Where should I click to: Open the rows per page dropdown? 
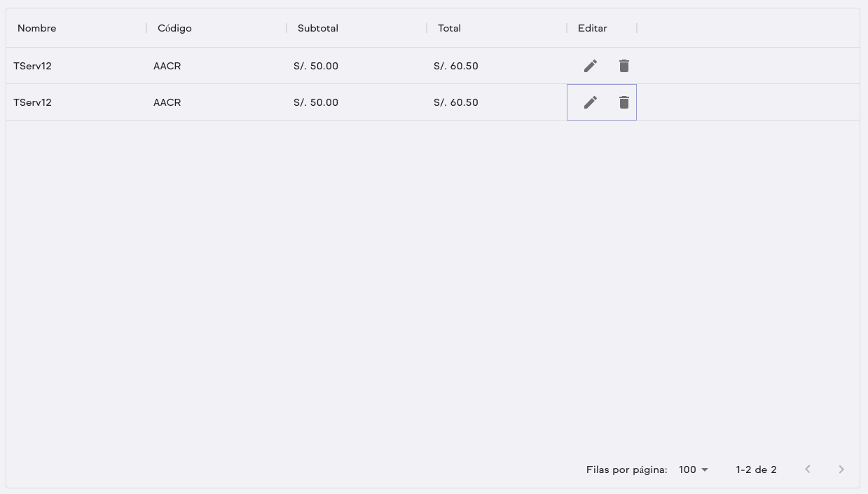click(694, 469)
